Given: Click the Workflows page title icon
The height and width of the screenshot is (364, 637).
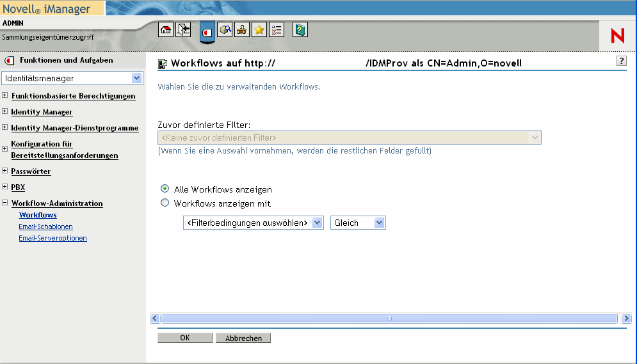Looking at the screenshot, I should tap(163, 64).
